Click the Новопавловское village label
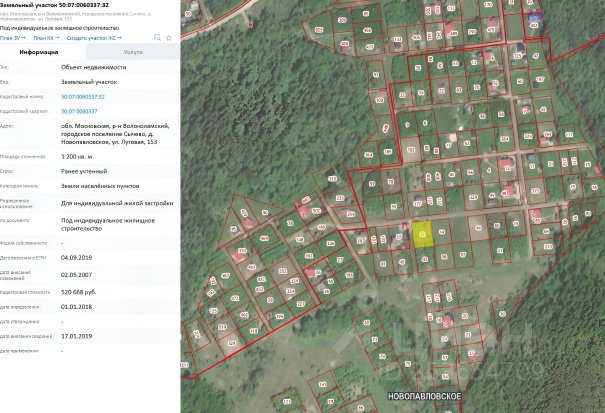Screen dimensions: 605x413 click(x=424, y=396)
